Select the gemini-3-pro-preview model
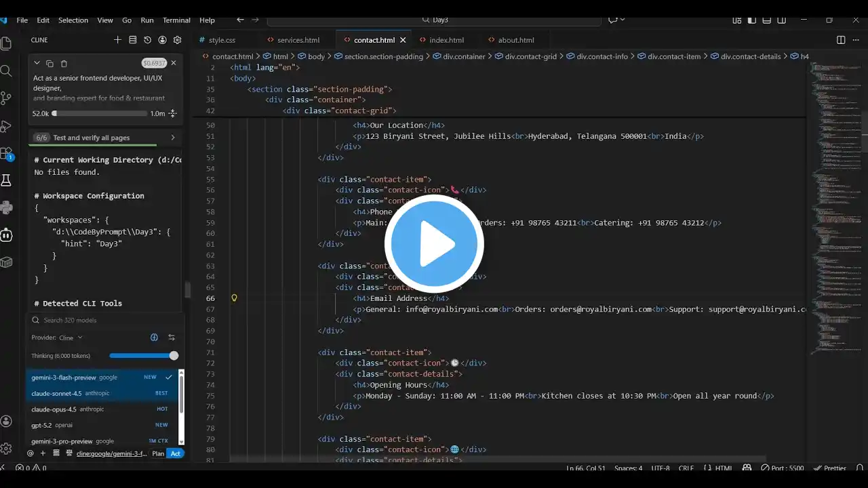This screenshot has height=488, width=868. 102,441
